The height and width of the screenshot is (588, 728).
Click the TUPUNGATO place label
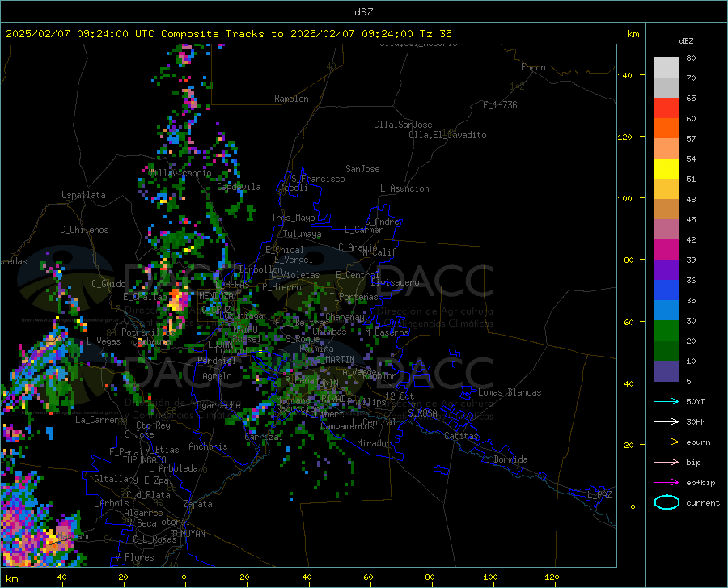(145, 460)
